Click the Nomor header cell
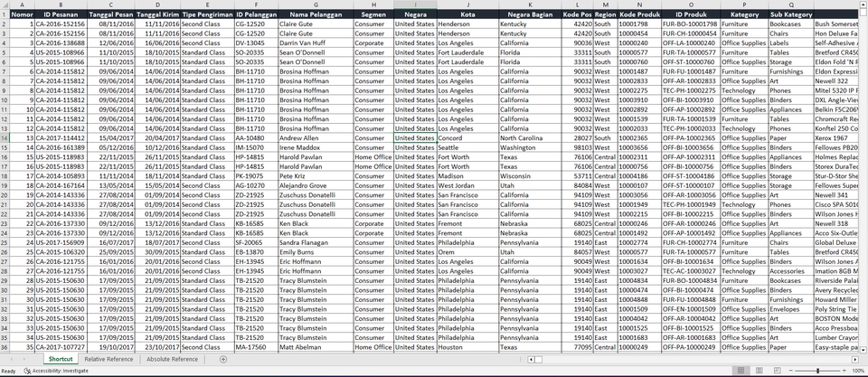Screen dimensions: 868x377 coord(22,14)
